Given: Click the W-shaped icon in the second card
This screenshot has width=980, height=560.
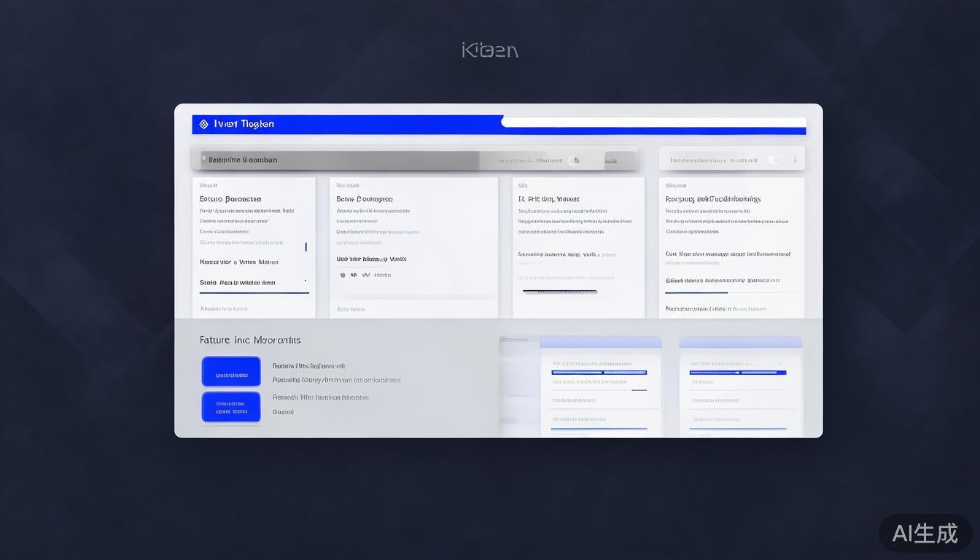Looking at the screenshot, I should 366,275.
